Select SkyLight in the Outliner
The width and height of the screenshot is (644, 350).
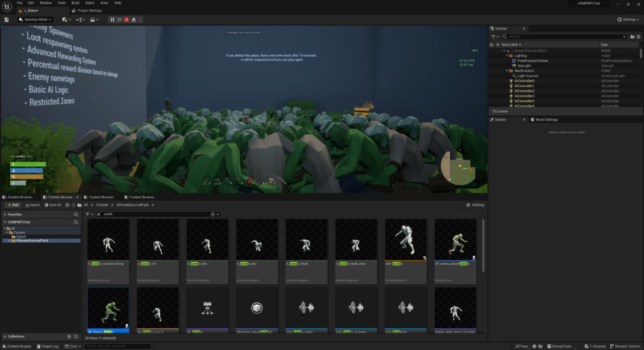[524, 66]
